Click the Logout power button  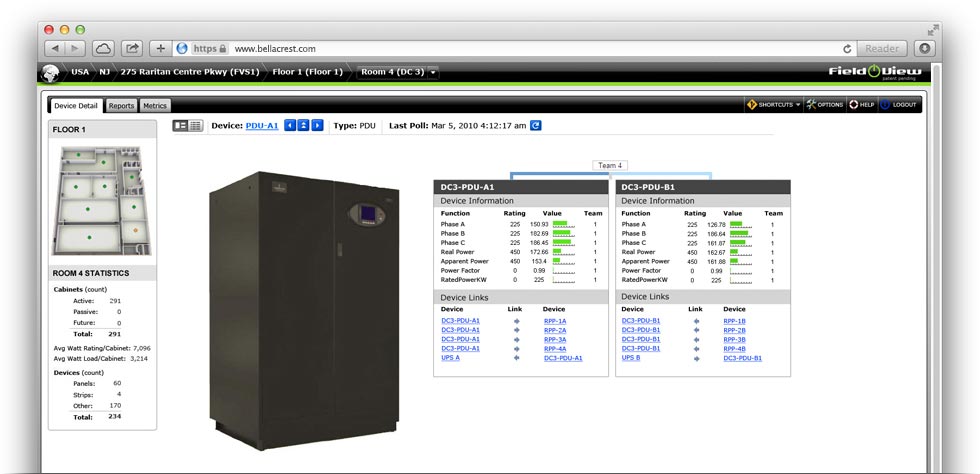coord(899,105)
